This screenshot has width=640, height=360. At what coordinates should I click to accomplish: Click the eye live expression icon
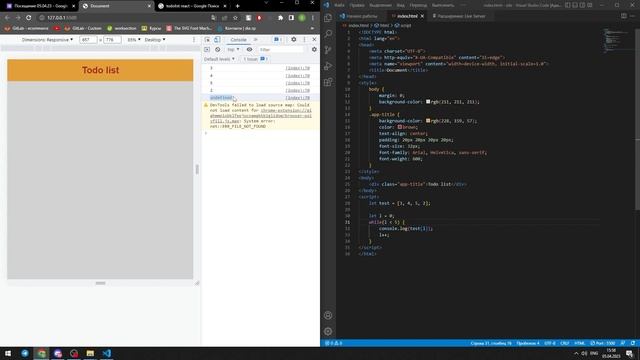249,49
